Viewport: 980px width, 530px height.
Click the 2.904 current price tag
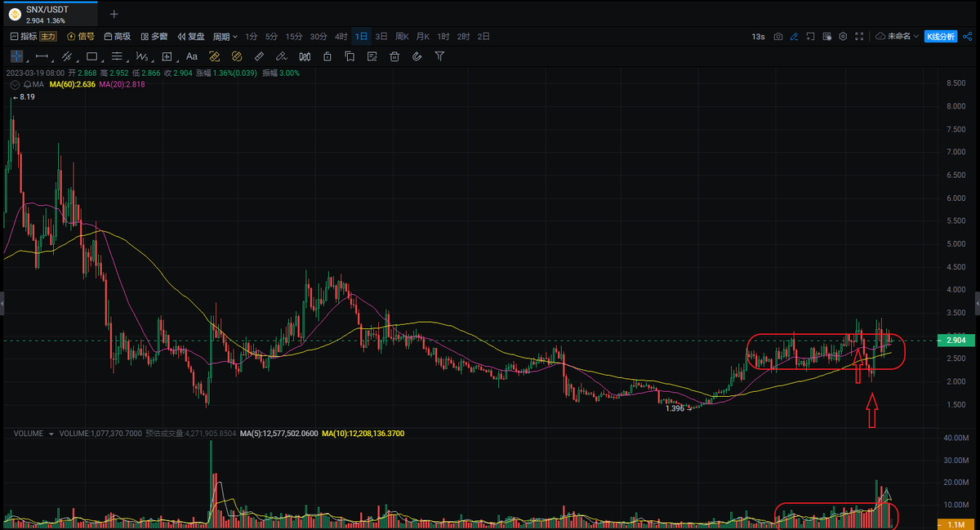(957, 340)
